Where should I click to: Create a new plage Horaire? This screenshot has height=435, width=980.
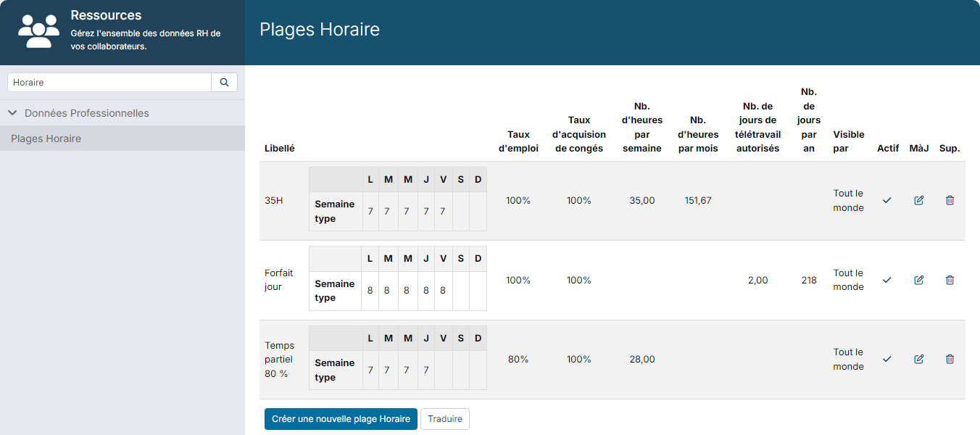(x=341, y=419)
